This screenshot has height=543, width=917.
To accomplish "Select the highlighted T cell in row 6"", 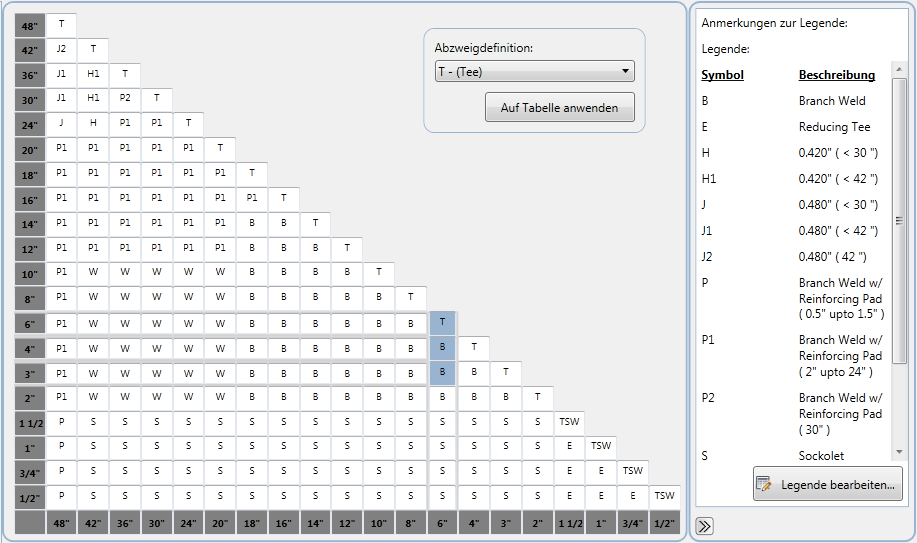I will tap(442, 322).
